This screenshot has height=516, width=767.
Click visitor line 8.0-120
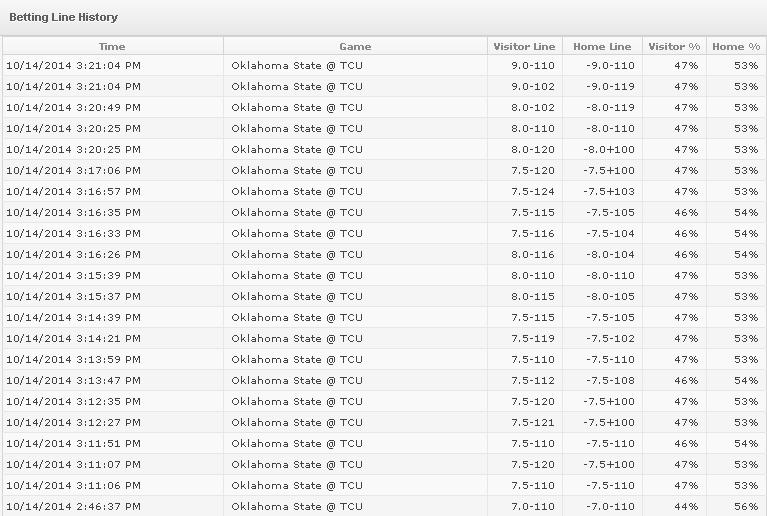(x=533, y=150)
